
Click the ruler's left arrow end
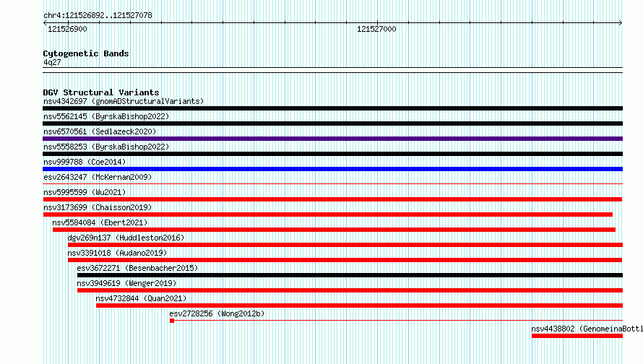click(45, 22)
